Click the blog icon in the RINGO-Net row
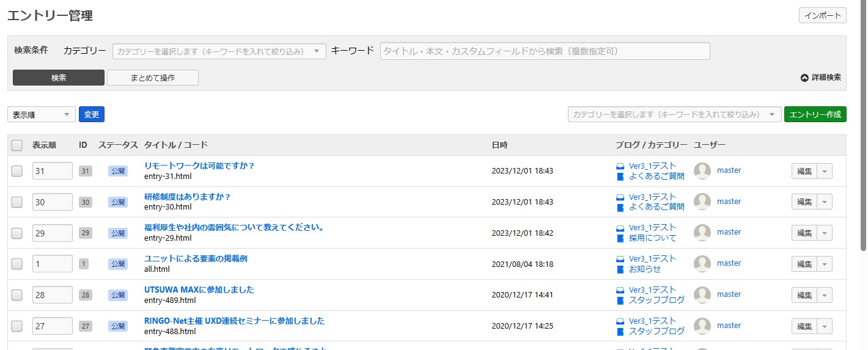The image size is (868, 350). [x=620, y=321]
